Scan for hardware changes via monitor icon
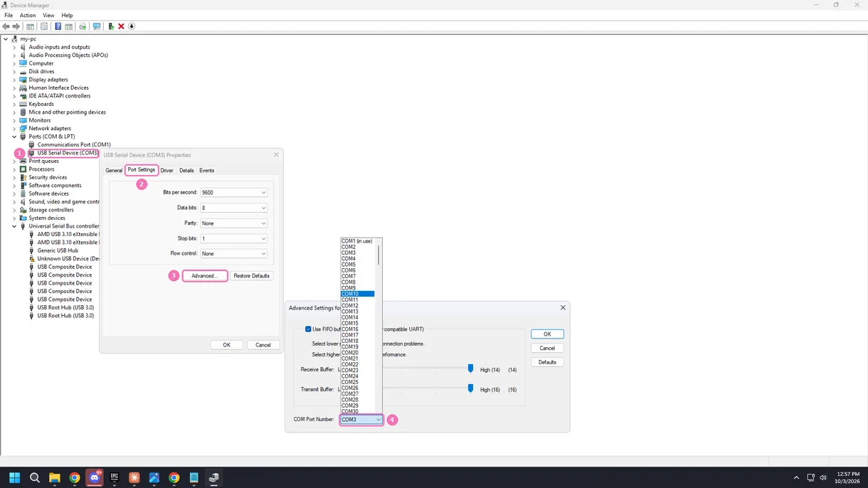 pyautogui.click(x=97, y=26)
